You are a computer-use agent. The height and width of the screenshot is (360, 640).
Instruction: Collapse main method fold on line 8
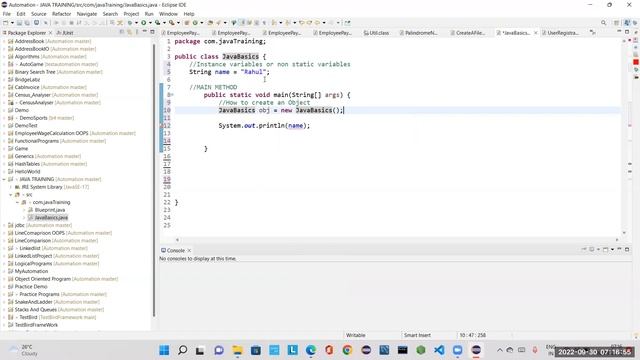tap(172, 95)
